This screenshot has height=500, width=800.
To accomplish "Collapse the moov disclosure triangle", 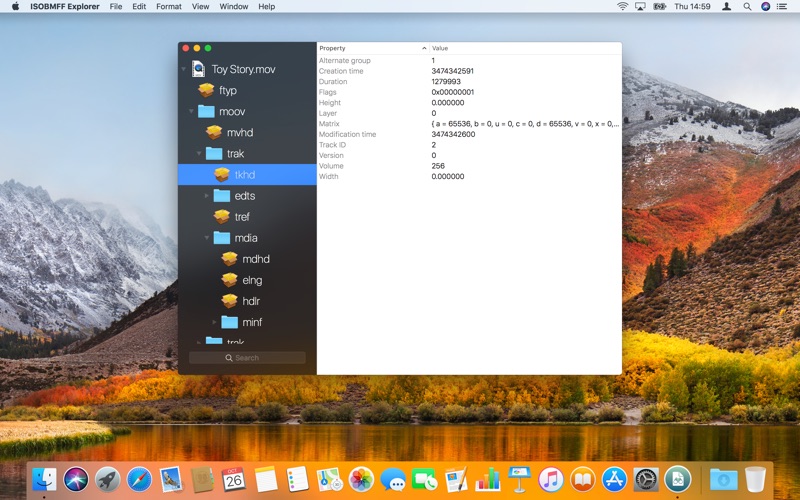I will pos(191,111).
